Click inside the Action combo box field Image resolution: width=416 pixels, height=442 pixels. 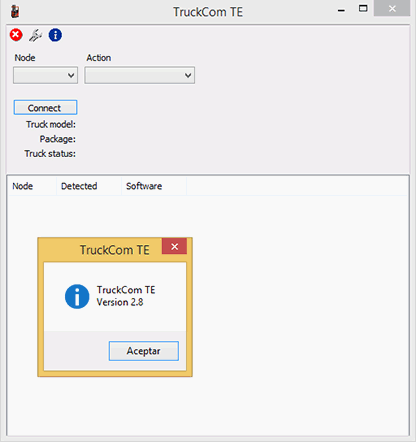point(140,75)
